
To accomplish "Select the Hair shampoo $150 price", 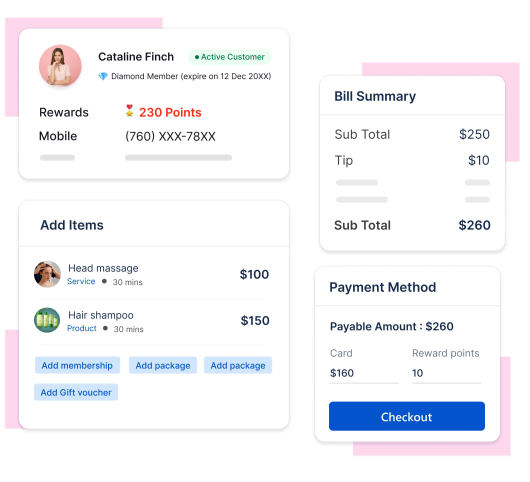I will tap(255, 320).
